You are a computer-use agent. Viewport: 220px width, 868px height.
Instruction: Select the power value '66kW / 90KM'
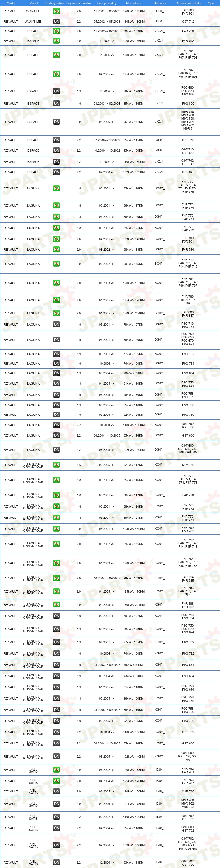pyautogui.click(x=133, y=665)
